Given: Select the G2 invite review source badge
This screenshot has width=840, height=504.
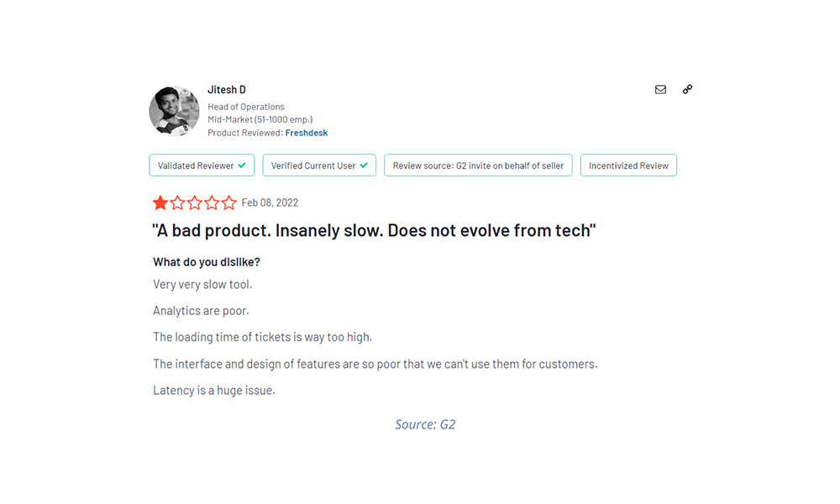Looking at the screenshot, I should (x=478, y=165).
